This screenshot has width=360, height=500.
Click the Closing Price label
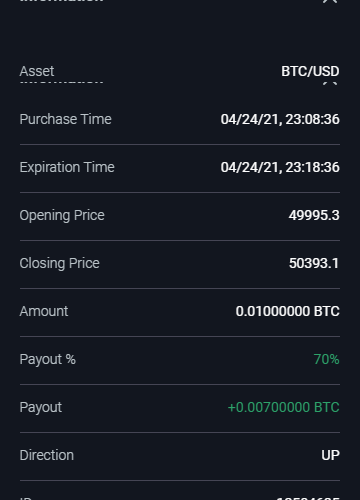(x=59, y=263)
